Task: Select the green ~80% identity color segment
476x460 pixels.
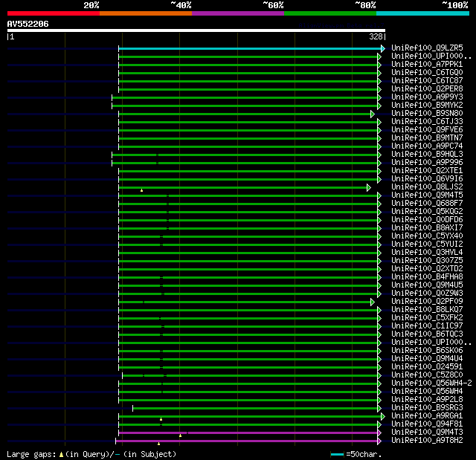Action: point(330,13)
